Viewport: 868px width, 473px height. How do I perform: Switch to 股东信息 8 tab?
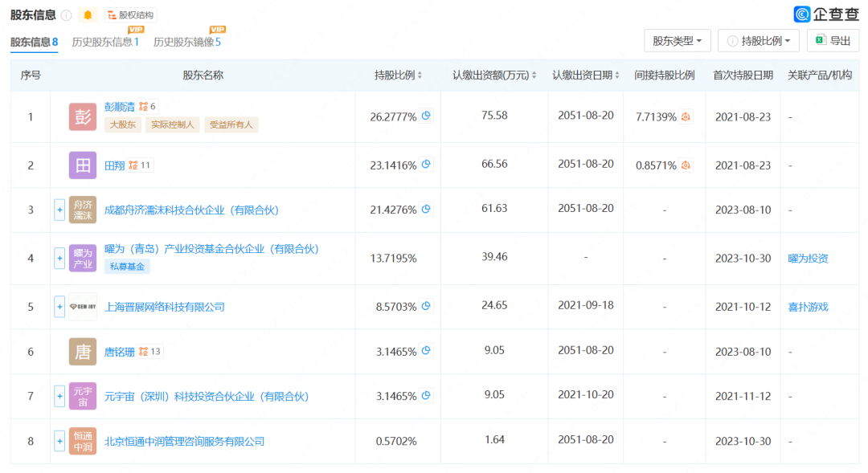[34, 42]
